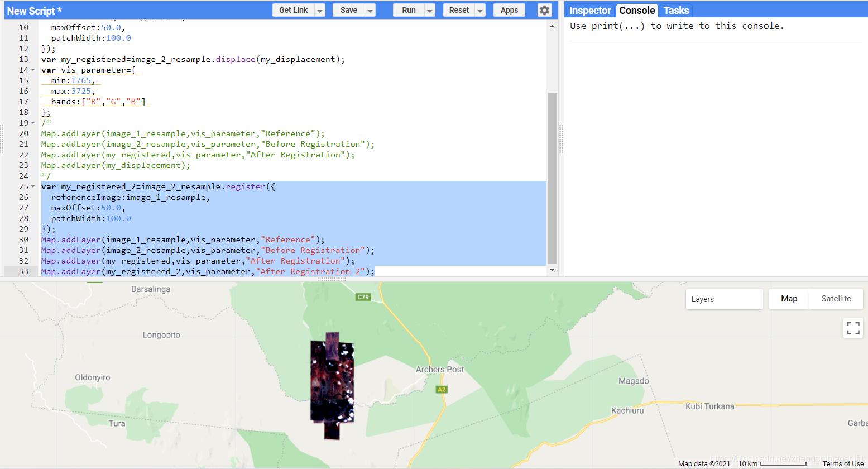Expand the map to fullscreen
Image resolution: width=868 pixels, height=469 pixels.
click(x=853, y=328)
